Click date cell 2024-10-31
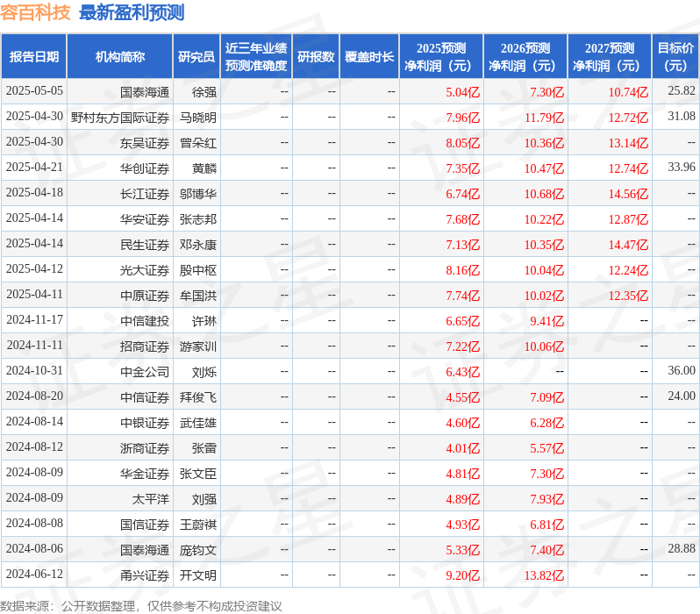Image resolution: width=700 pixels, height=614 pixels. (x=34, y=371)
